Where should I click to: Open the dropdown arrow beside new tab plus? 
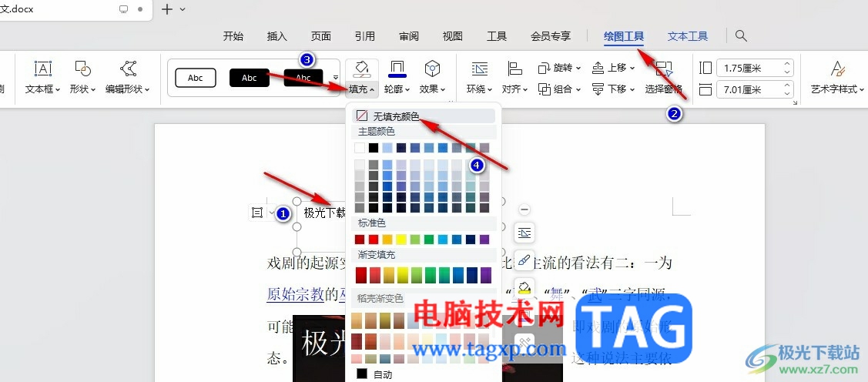click(x=183, y=9)
